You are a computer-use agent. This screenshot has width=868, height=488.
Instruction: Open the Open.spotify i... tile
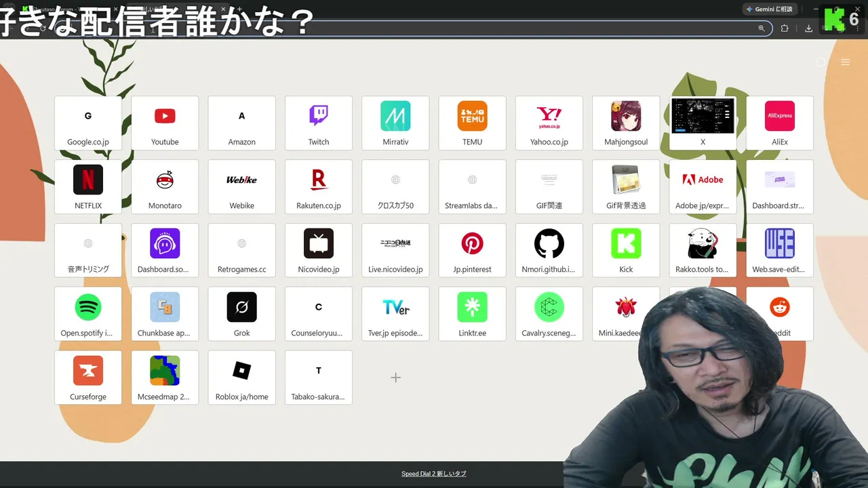tap(88, 314)
